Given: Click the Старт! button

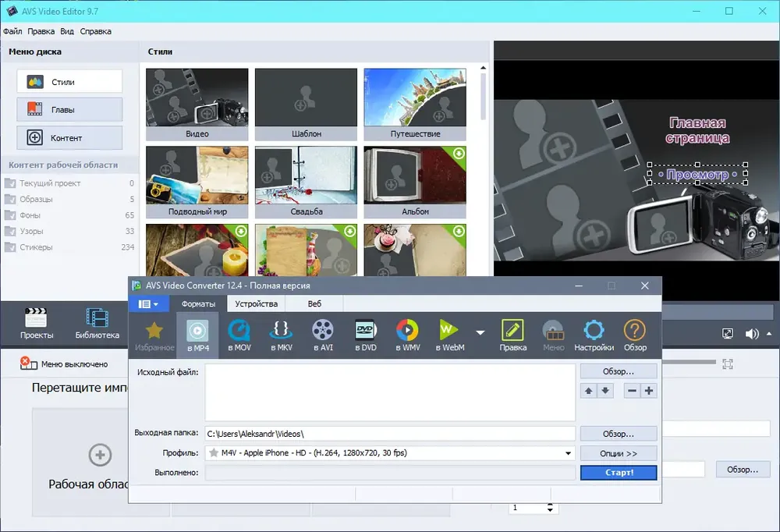Looking at the screenshot, I should [619, 472].
